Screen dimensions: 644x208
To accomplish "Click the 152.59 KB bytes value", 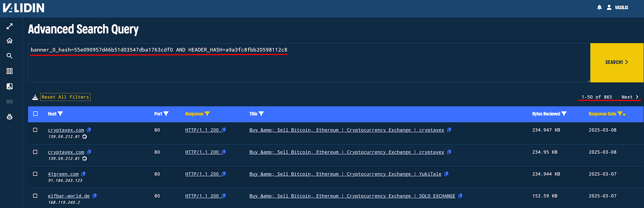I will 544,196.
